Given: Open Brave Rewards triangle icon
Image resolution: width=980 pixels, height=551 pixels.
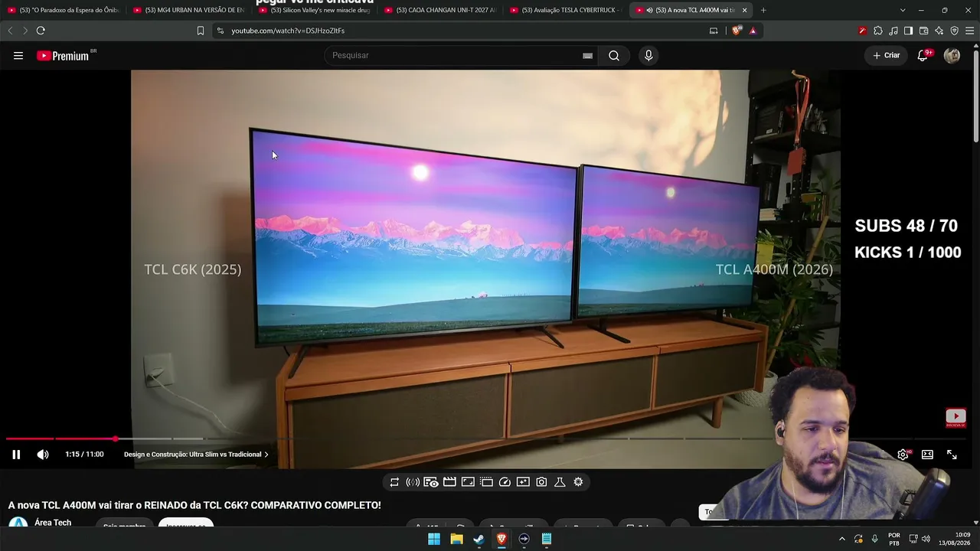Looking at the screenshot, I should [x=753, y=31].
